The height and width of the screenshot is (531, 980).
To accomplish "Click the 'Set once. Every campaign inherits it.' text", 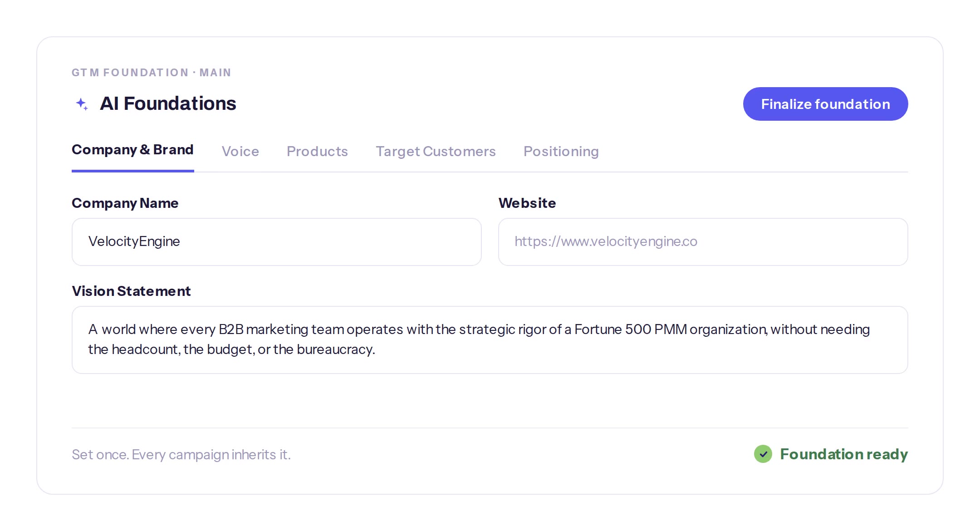I will point(181,454).
